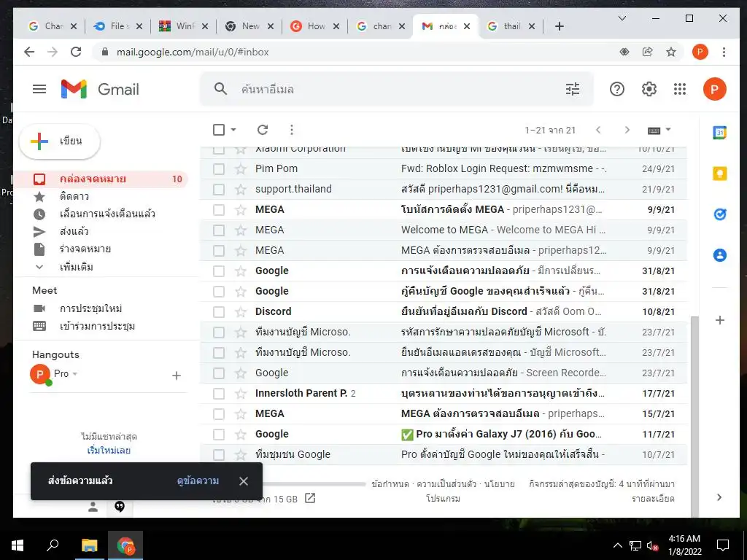747x560 pixels.
Task: Check the Welcome to MEGA email
Action: [219, 230]
